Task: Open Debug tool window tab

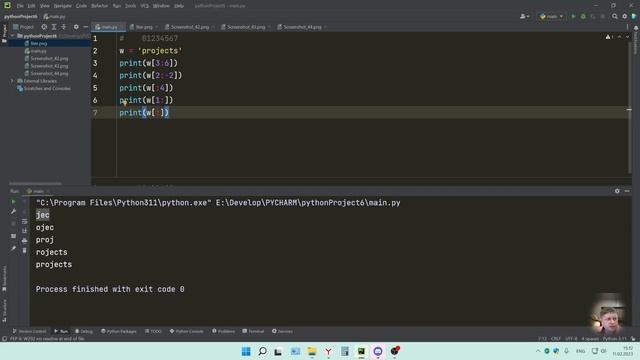Action: click(84, 331)
